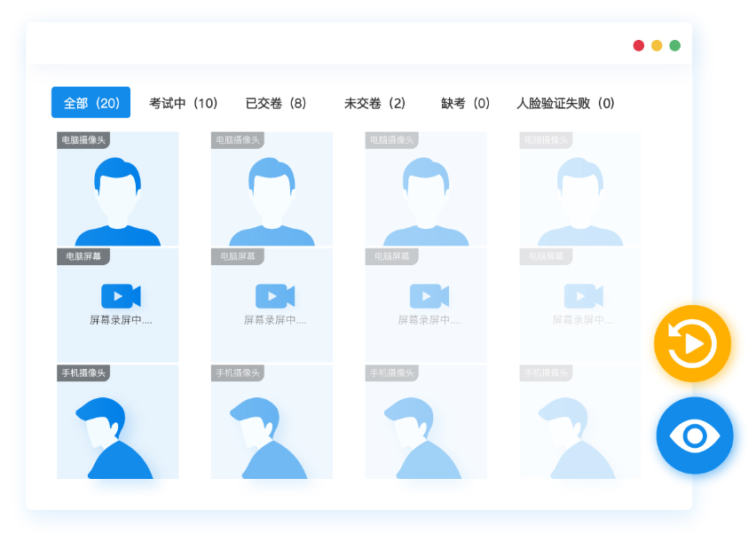
Task: Click the blue eye monitoring button
Action: pos(695,435)
